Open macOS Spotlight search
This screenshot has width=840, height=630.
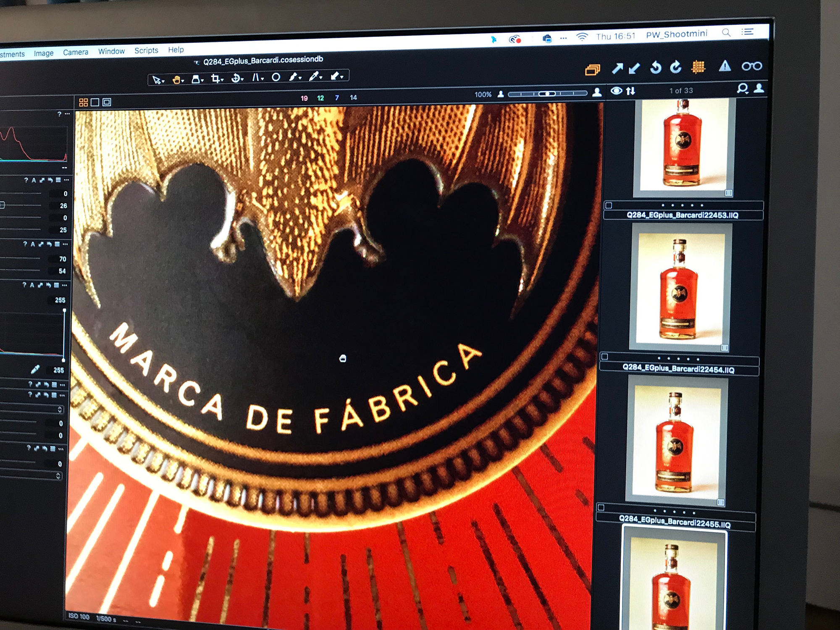pos(726,33)
